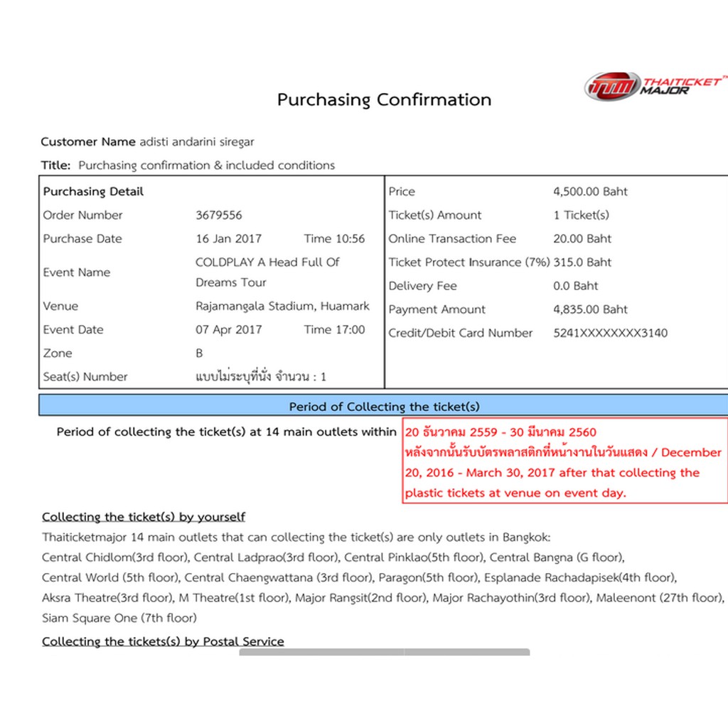This screenshot has width=728, height=728.
Task: Click the horizontal scrollbar at the bottom
Action: (384, 651)
